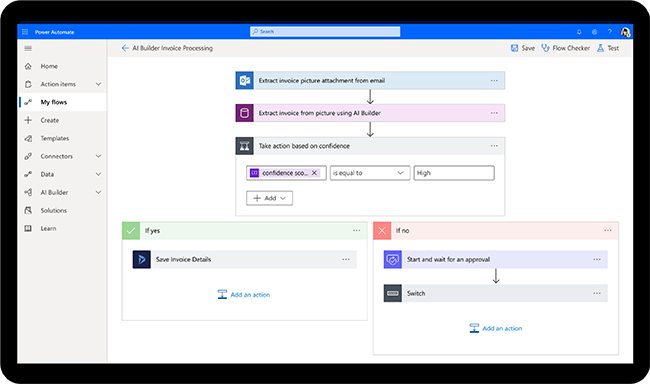Open the Add condition dropdown

(x=269, y=198)
